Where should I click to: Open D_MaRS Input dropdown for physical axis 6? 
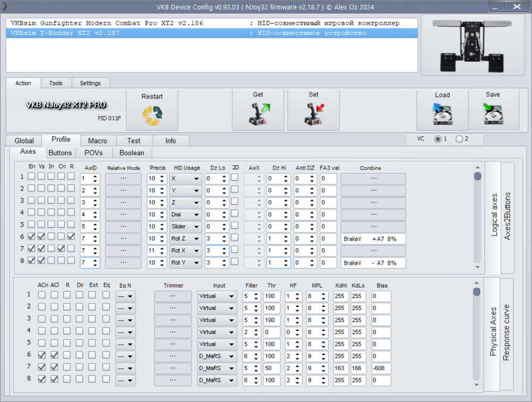click(217, 356)
